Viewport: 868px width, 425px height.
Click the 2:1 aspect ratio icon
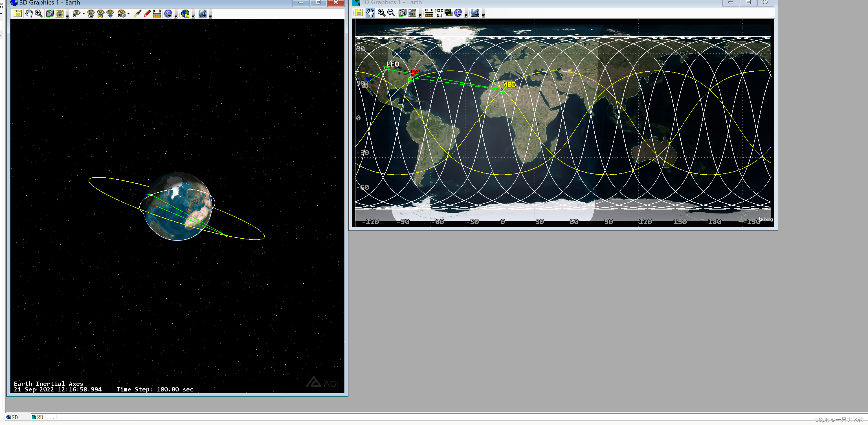[x=439, y=13]
